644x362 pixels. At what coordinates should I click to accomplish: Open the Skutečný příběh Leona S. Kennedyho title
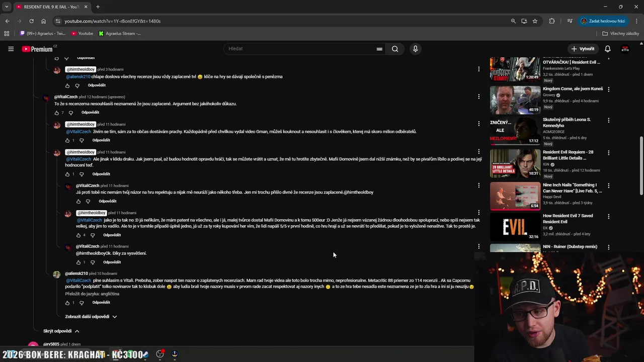(x=567, y=122)
